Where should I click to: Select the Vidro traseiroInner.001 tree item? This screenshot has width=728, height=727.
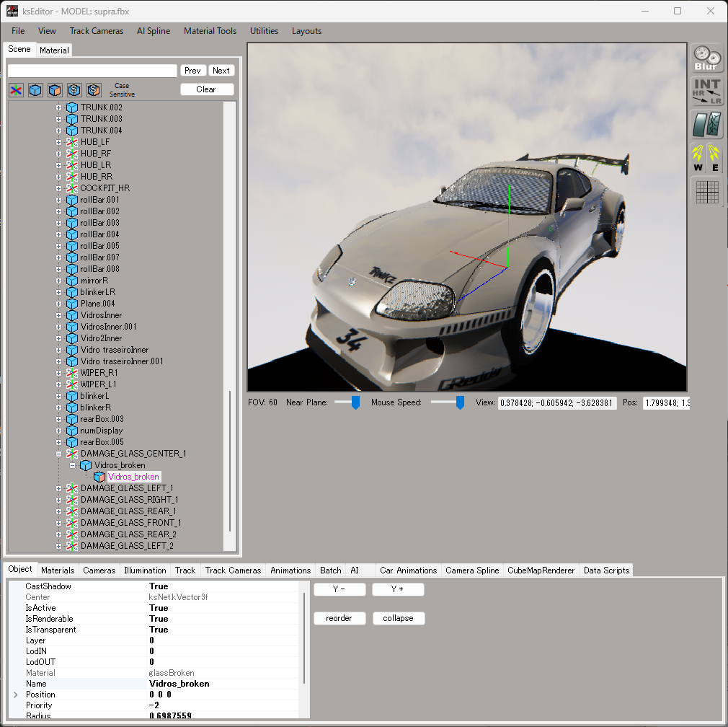coord(122,361)
